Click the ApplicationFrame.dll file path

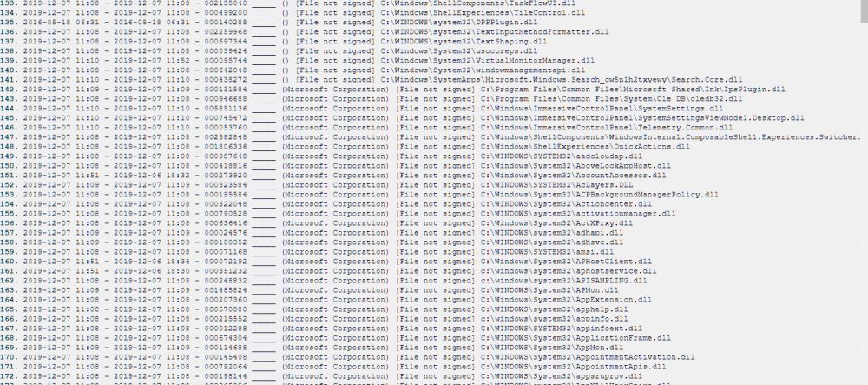pyautogui.click(x=575, y=338)
